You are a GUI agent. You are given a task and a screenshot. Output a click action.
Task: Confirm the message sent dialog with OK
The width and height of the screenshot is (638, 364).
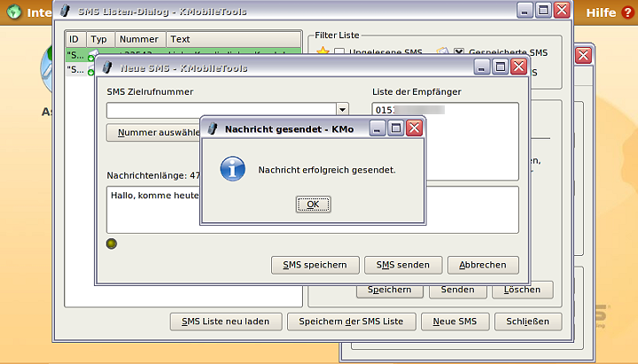tap(313, 205)
